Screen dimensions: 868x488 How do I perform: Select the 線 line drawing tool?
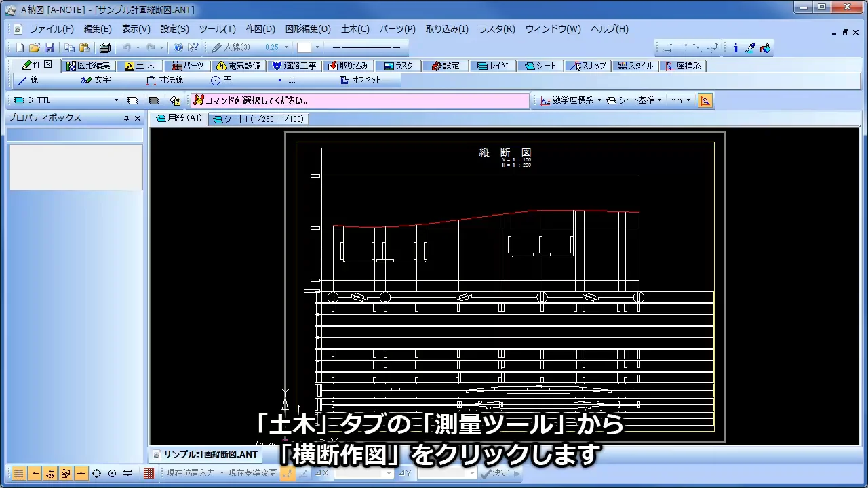[28, 80]
